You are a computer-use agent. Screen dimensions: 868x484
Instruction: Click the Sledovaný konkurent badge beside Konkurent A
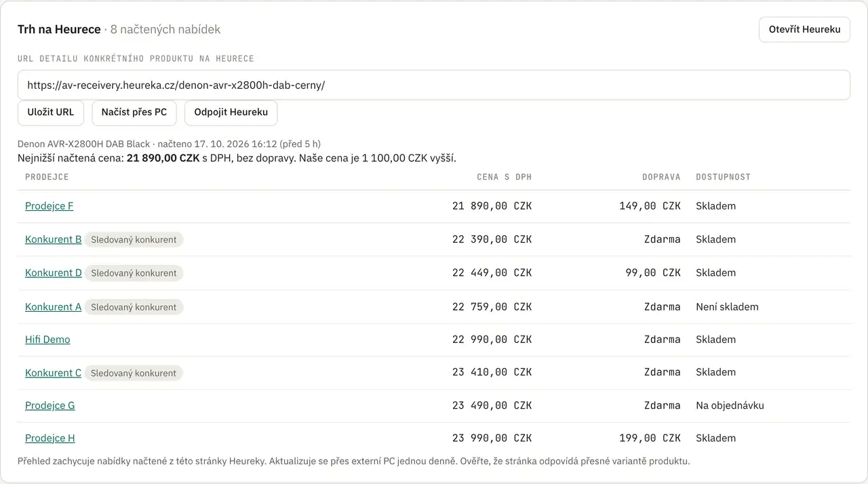[x=134, y=306]
